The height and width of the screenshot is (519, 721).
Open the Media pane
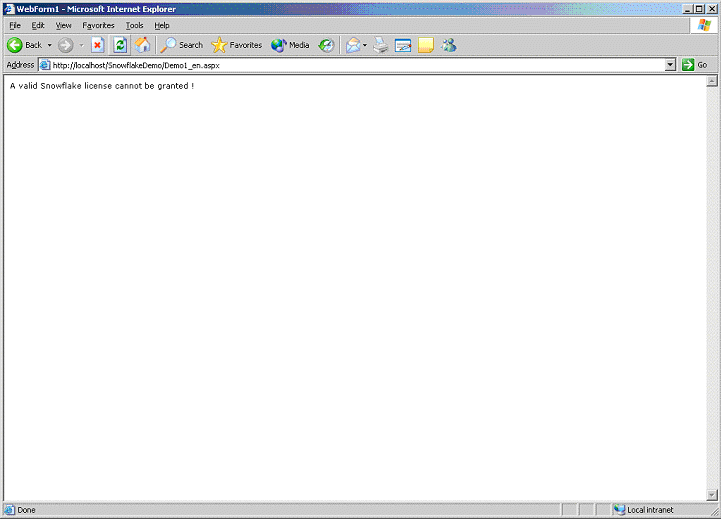tap(290, 45)
